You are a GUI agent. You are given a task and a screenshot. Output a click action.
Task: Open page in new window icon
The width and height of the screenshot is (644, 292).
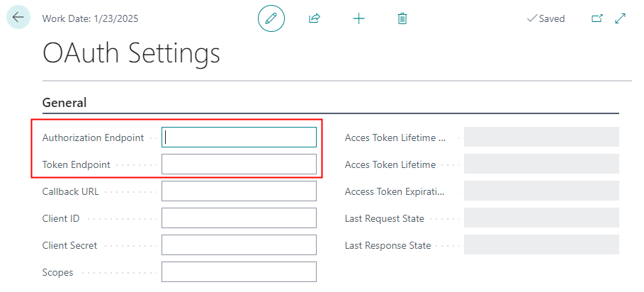point(597,18)
